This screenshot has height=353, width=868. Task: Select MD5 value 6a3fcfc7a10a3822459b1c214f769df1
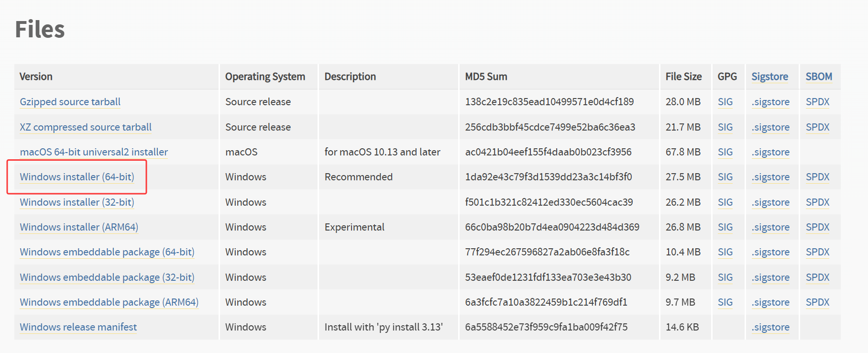[546, 302]
